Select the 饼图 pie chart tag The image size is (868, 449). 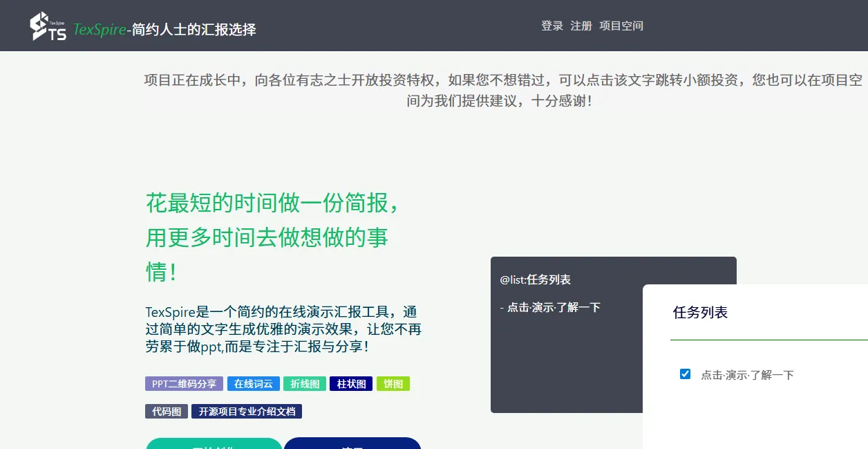(x=393, y=383)
